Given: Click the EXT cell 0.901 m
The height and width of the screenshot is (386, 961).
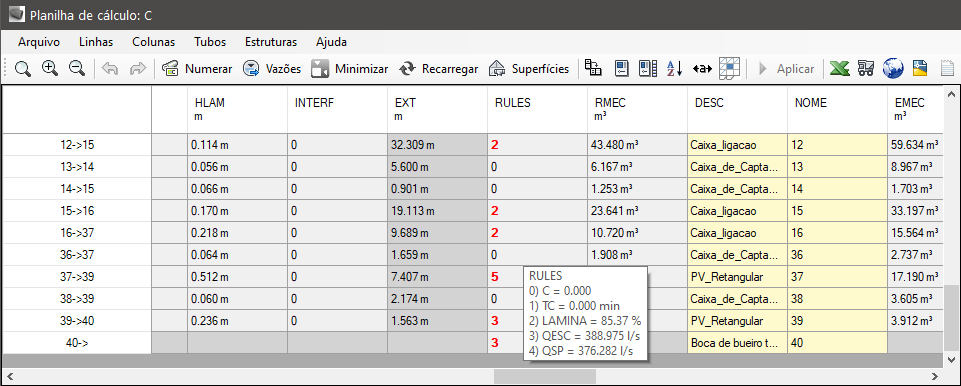Looking at the screenshot, I should click(437, 189).
